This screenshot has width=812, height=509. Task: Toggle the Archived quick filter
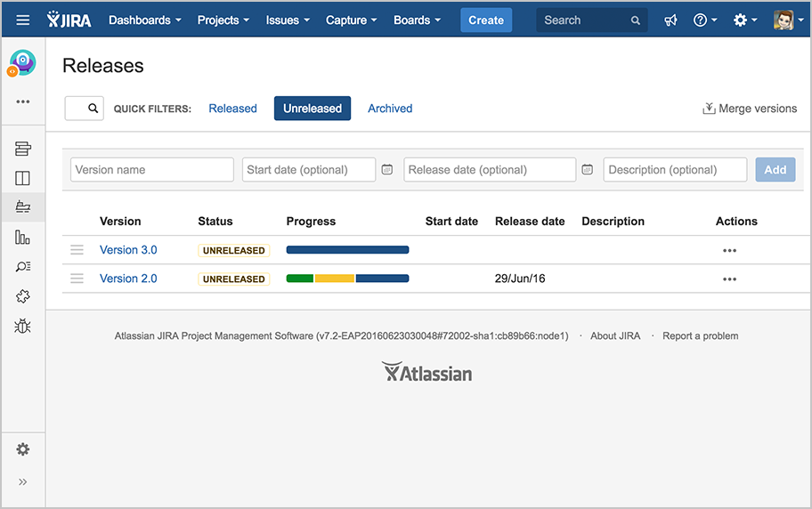pyautogui.click(x=390, y=109)
